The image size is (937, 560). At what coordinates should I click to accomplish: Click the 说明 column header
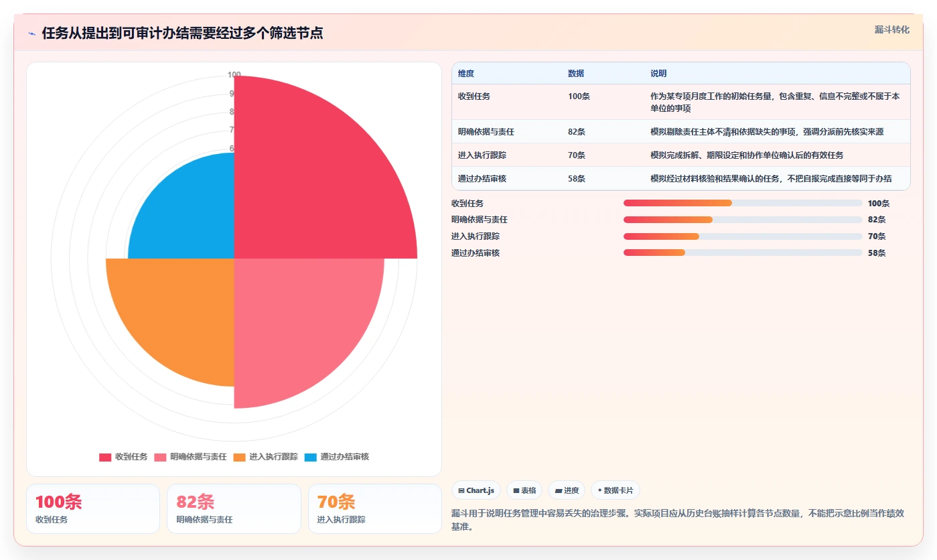click(778, 74)
